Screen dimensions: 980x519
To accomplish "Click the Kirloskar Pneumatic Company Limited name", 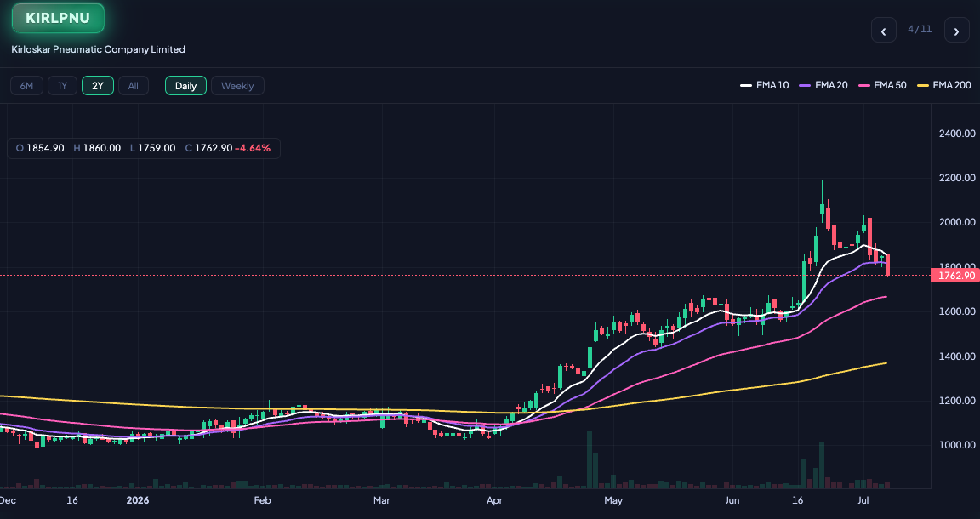I will tap(98, 49).
